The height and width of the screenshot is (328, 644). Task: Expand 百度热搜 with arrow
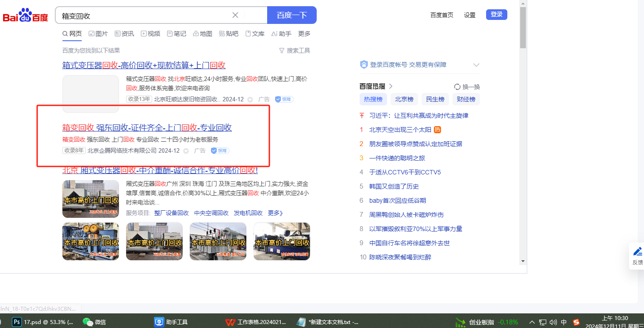[x=391, y=86]
